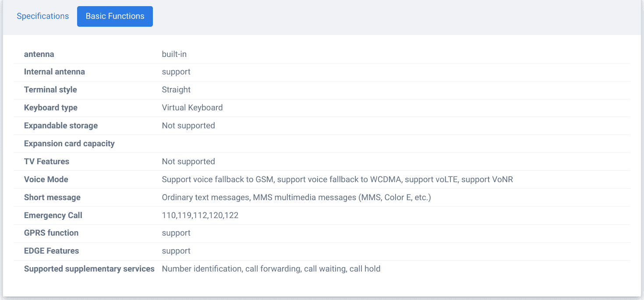Click the Terminal style label

pyautogui.click(x=50, y=90)
